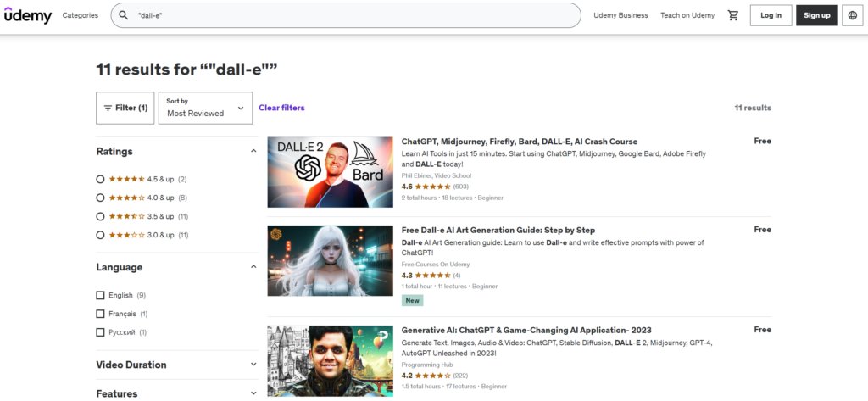Click the DALL-E 2 Bard course thumbnail
The height and width of the screenshot is (401, 868).
click(330, 172)
